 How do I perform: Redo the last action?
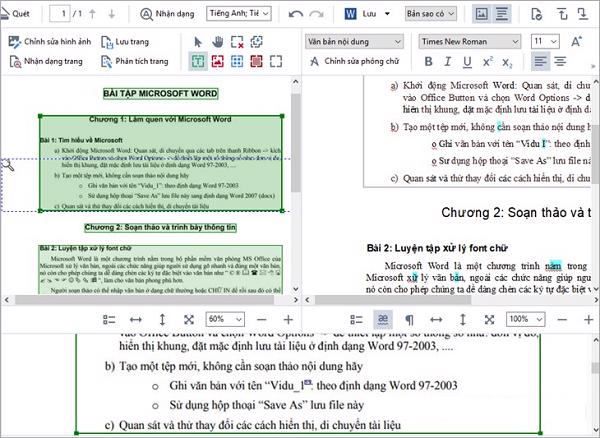pyautogui.click(x=316, y=14)
